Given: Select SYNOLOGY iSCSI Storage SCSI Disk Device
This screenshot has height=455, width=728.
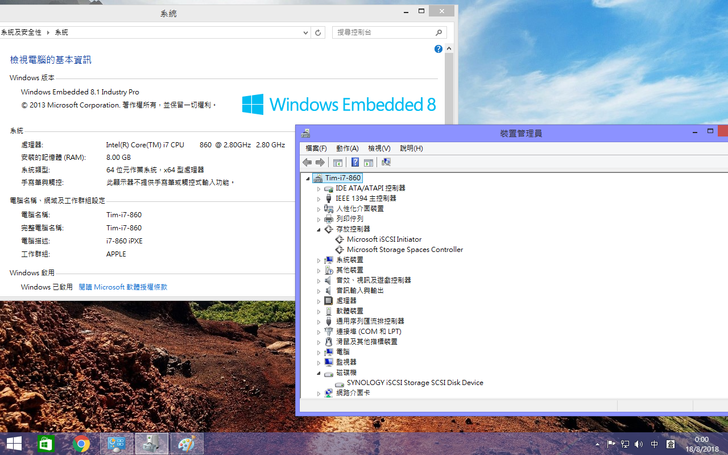Looking at the screenshot, I should pyautogui.click(x=414, y=382).
